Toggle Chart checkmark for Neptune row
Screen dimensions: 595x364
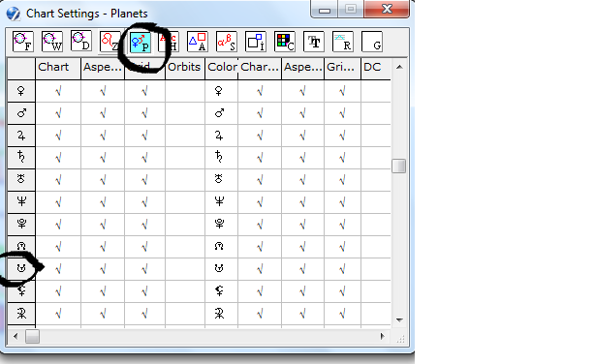[x=58, y=202]
